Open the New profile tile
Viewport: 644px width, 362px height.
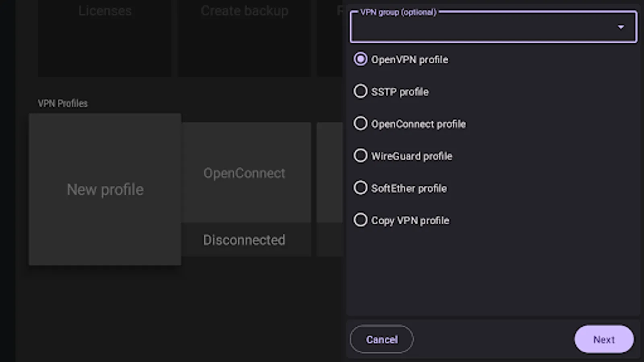click(105, 189)
